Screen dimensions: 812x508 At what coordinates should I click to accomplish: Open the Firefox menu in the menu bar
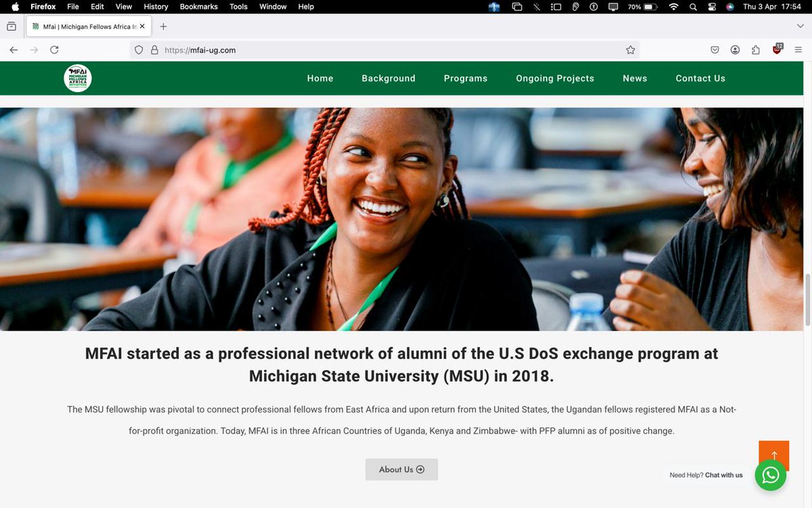coord(43,7)
